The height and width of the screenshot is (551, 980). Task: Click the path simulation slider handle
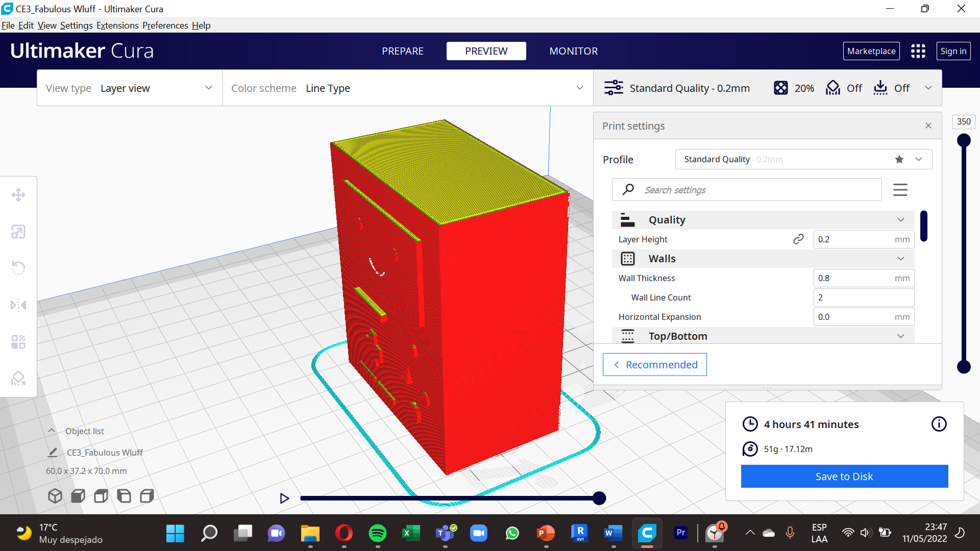click(599, 498)
